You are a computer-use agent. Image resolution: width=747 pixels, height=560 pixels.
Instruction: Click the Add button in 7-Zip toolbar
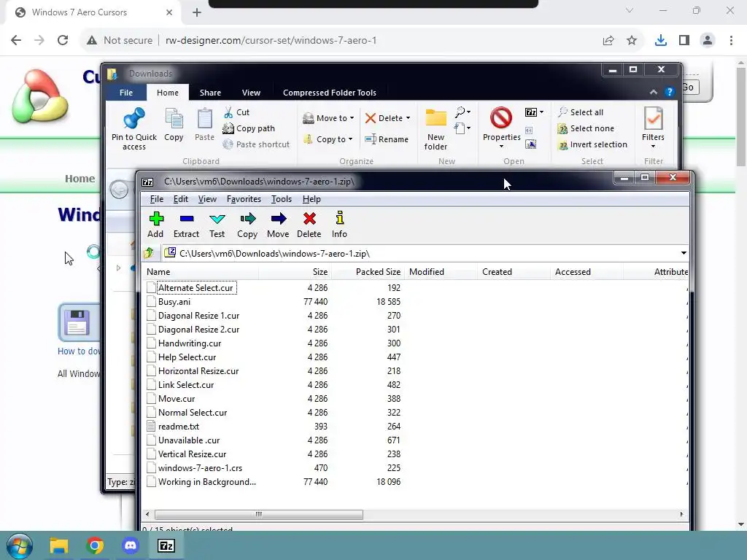[156, 225]
